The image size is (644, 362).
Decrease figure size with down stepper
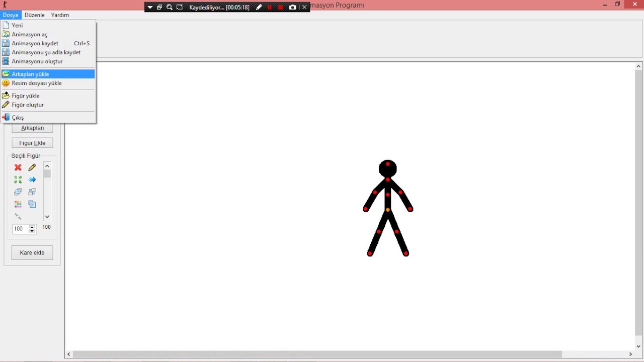click(32, 231)
